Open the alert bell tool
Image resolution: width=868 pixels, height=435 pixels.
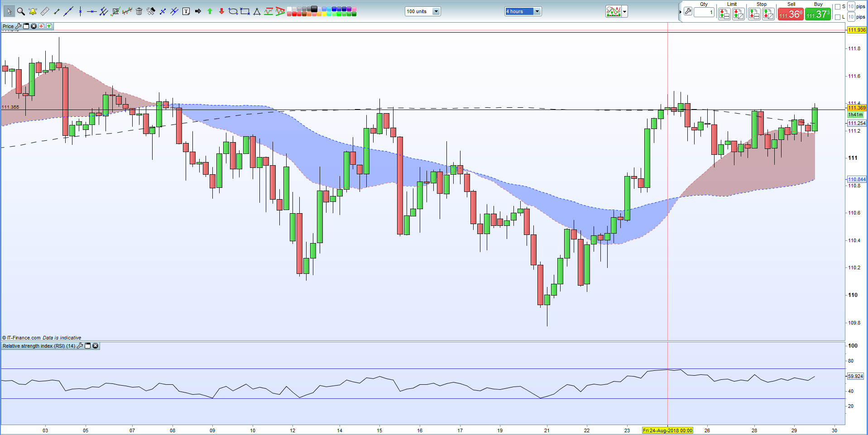tap(33, 11)
